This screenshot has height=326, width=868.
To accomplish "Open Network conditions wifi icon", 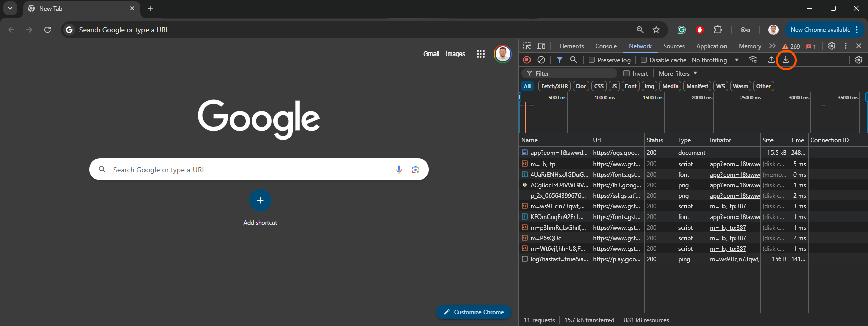I will pyautogui.click(x=753, y=60).
